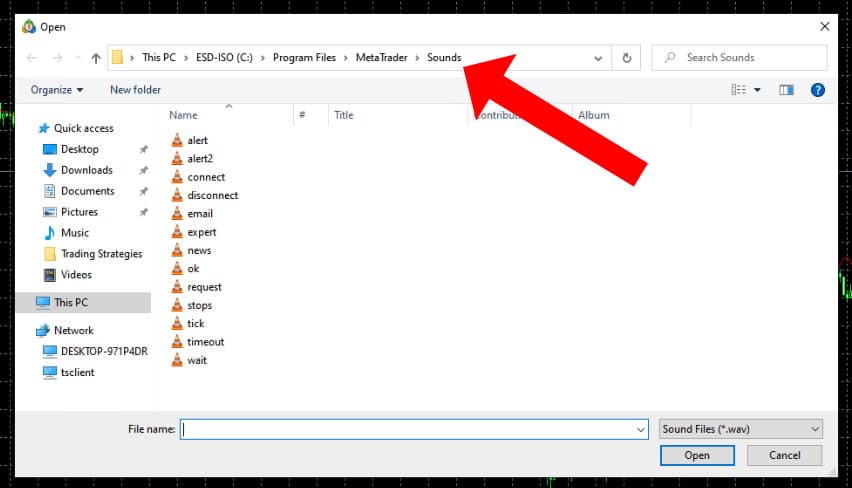The image size is (852, 488).
Task: Toggle the preview pane icon
Action: (786, 90)
